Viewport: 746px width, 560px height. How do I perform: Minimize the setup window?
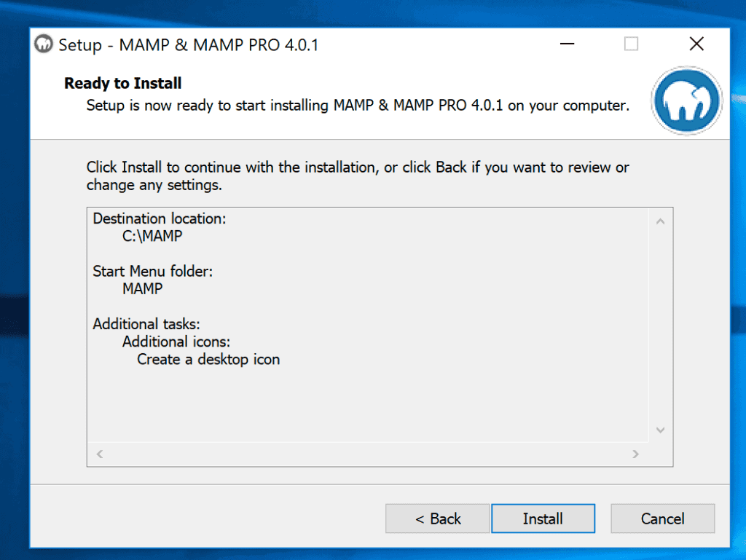[x=566, y=44]
